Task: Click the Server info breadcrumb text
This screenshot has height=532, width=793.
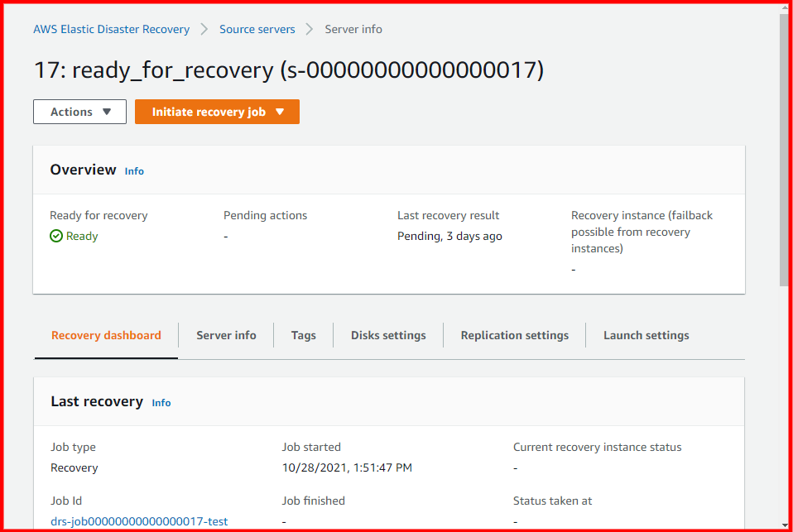Action: 353,29
